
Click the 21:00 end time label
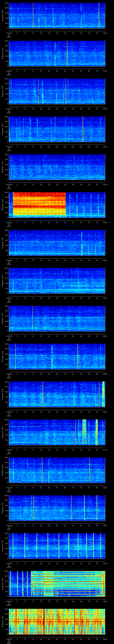pyautogui.click(x=105, y=71)
